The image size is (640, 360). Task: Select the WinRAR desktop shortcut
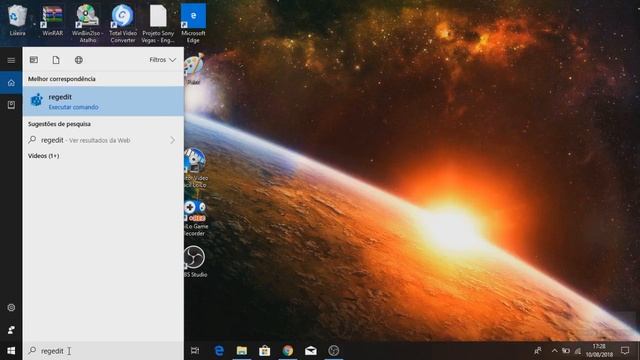pyautogui.click(x=53, y=20)
